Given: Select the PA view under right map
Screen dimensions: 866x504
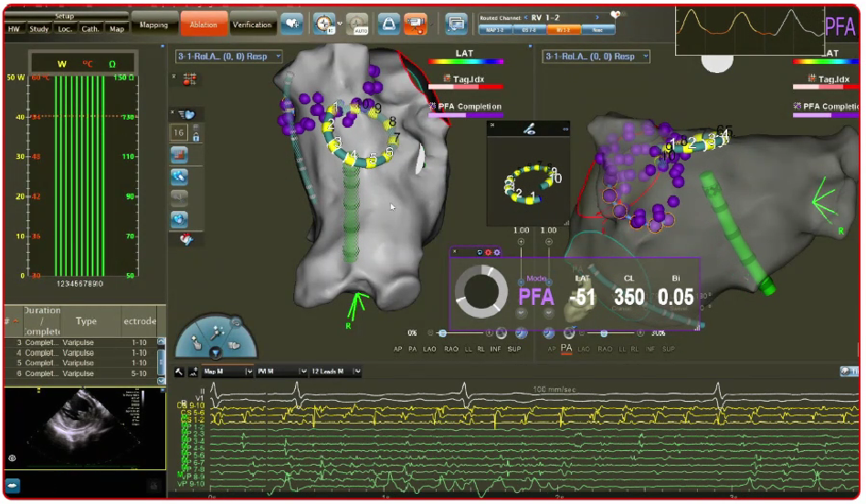Looking at the screenshot, I should [x=566, y=349].
